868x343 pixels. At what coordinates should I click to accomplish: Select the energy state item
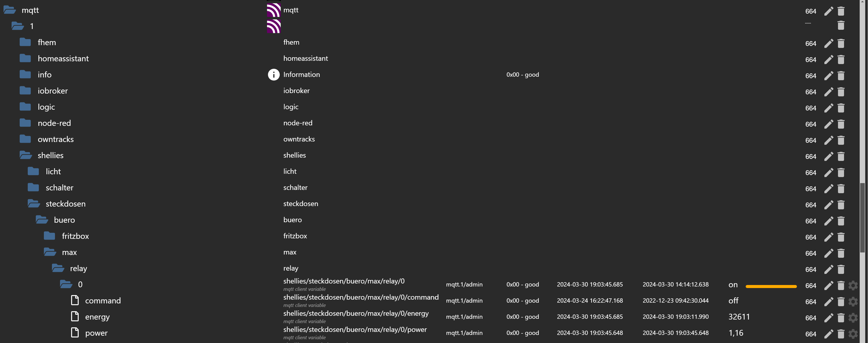[x=97, y=317]
